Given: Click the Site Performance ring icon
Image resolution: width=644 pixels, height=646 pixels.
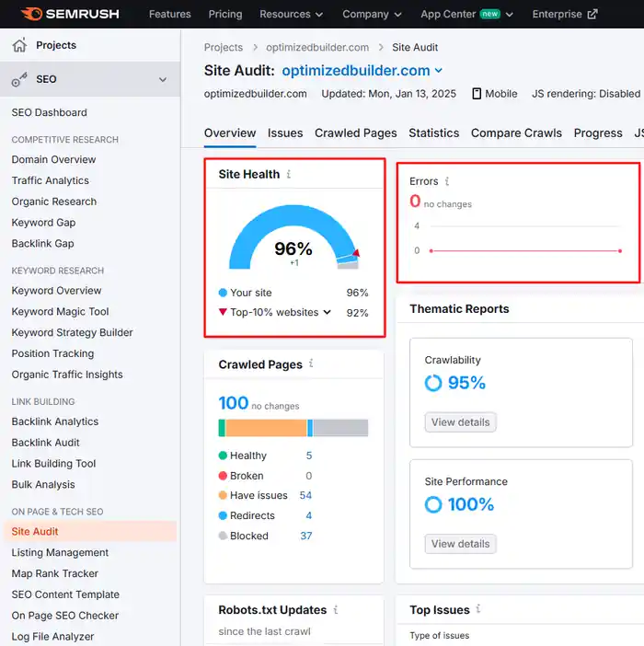Looking at the screenshot, I should point(433,504).
